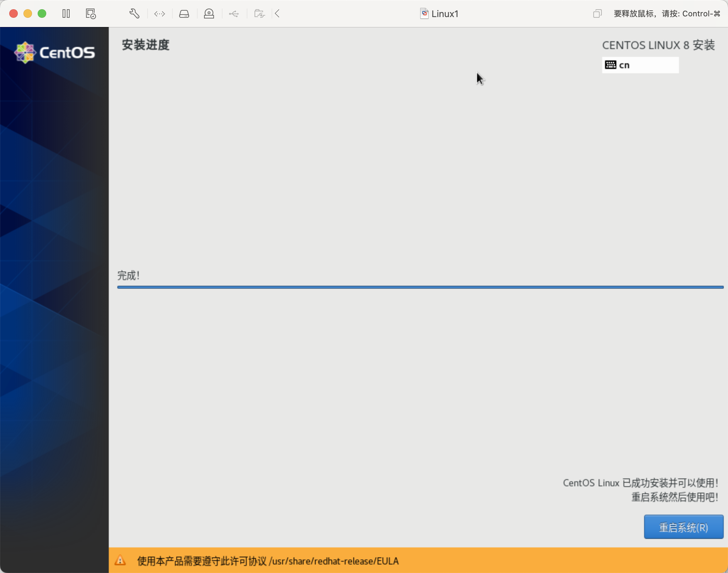Pause the virtual machine
This screenshot has width=728, height=573.
[x=66, y=14]
